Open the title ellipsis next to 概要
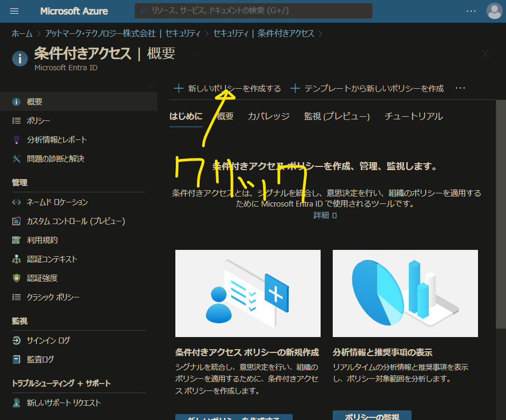 tap(194, 53)
